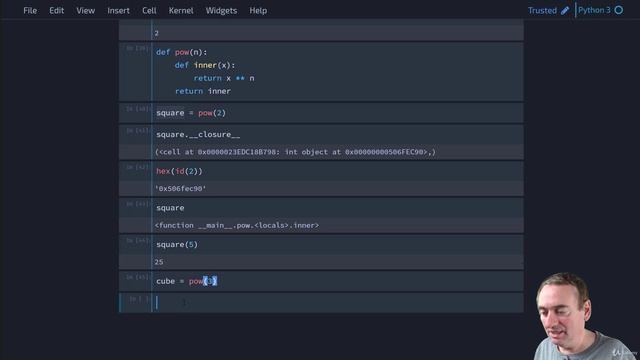Open the Help menu
640x360 pixels.
point(258,11)
